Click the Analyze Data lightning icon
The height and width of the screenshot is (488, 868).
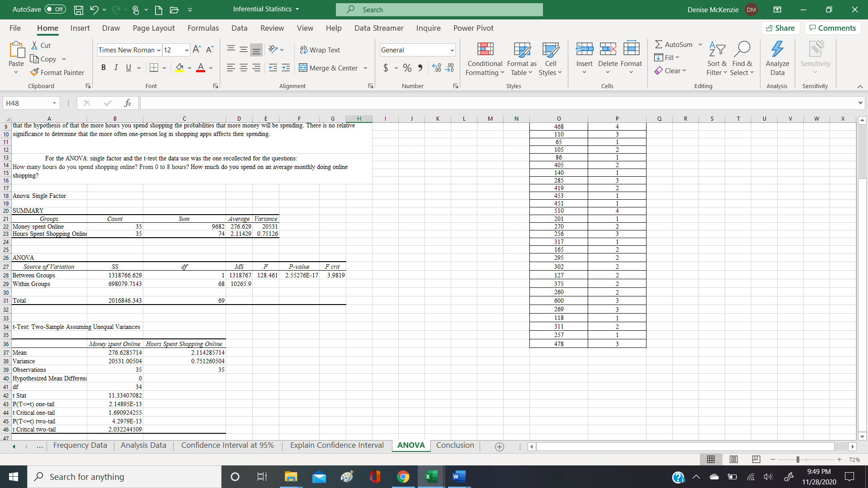pos(777,48)
